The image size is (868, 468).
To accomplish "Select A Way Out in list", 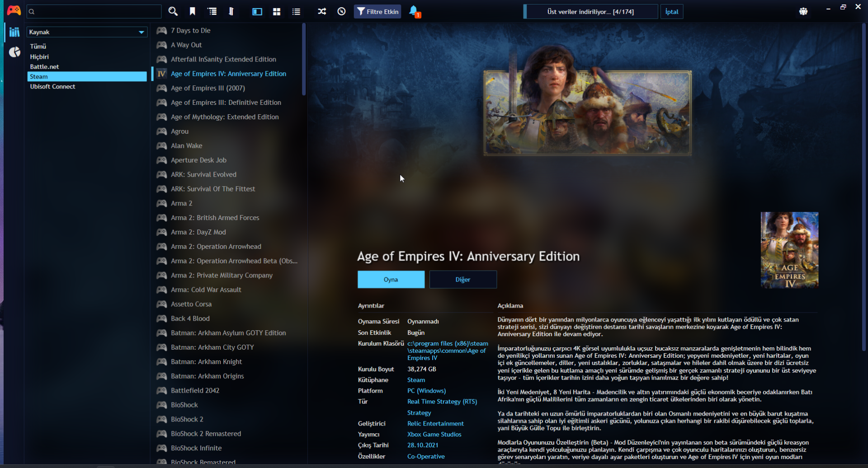I will (x=228, y=45).
